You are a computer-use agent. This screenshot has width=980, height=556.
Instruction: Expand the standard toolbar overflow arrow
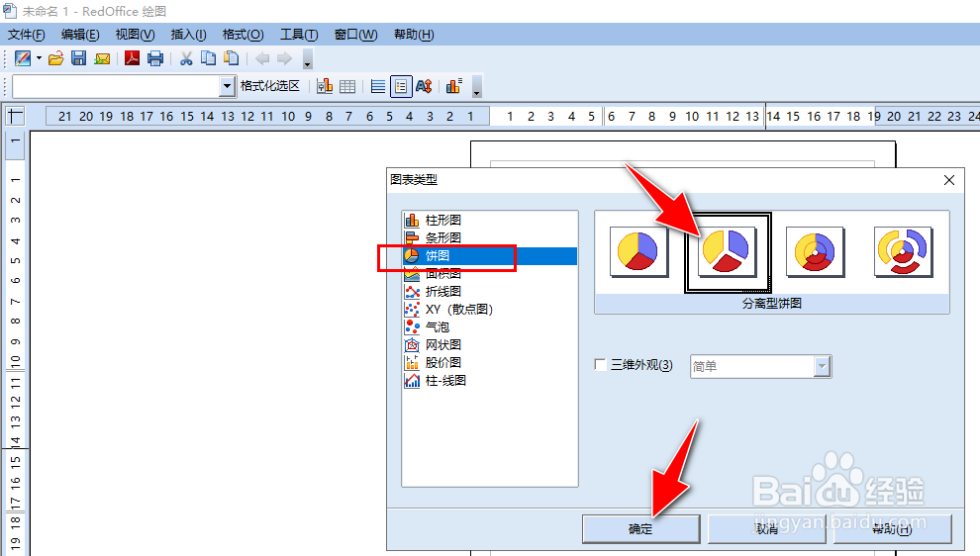pyautogui.click(x=307, y=59)
